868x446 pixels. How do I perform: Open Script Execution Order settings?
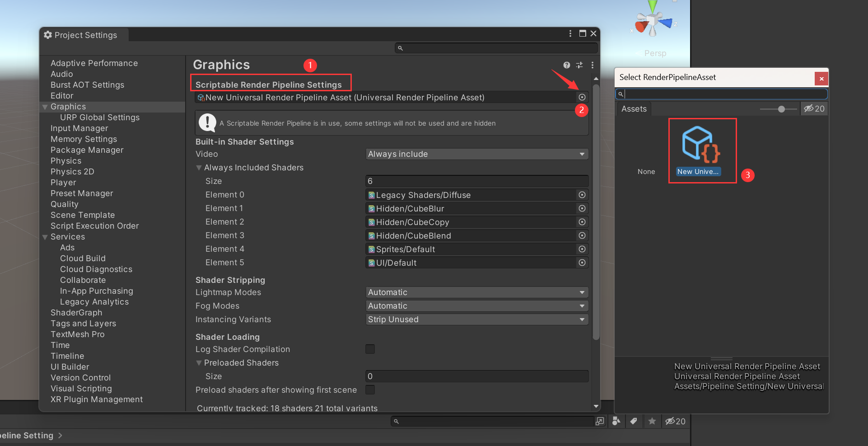pyautogui.click(x=95, y=226)
